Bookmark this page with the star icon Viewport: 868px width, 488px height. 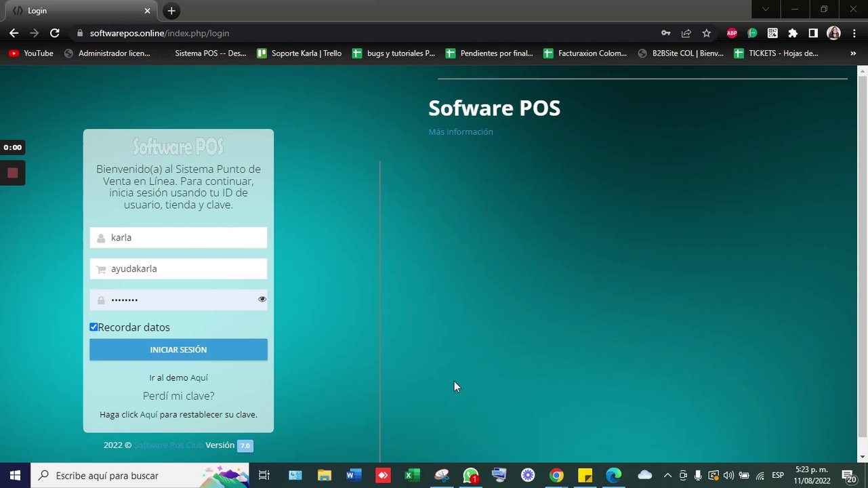coord(707,33)
